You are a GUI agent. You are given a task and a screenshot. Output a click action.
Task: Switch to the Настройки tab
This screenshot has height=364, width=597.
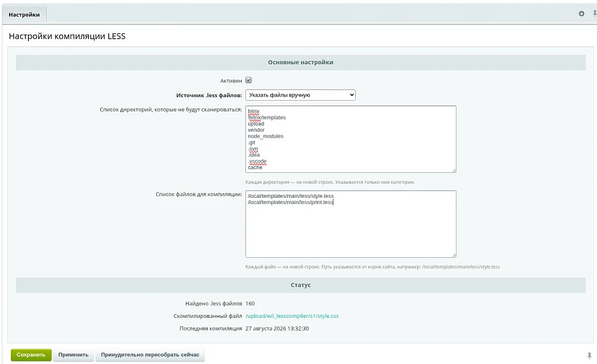tap(24, 15)
